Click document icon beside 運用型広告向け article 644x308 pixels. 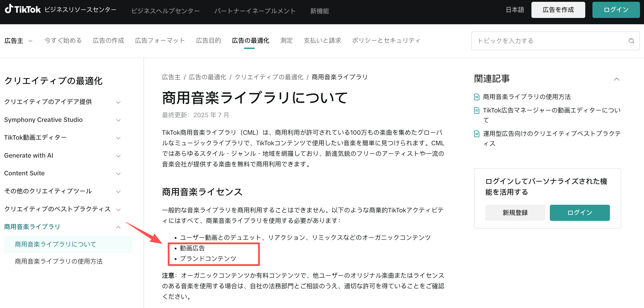[476, 134]
